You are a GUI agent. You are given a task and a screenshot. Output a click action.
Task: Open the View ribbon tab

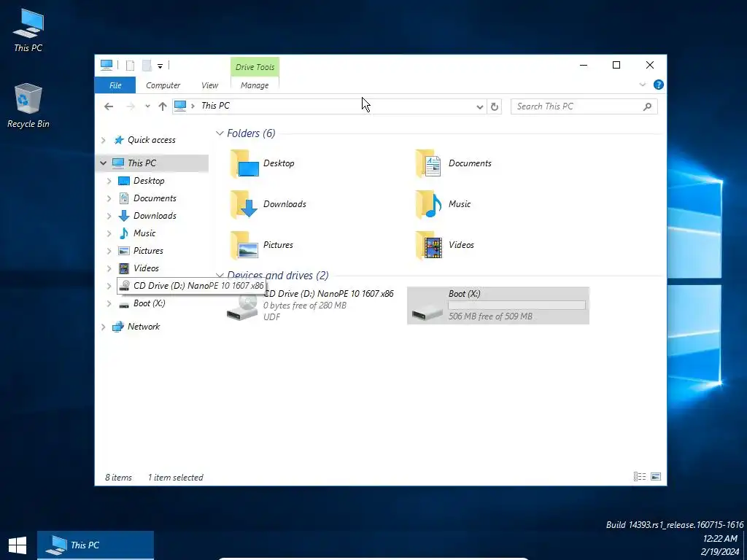coord(209,85)
